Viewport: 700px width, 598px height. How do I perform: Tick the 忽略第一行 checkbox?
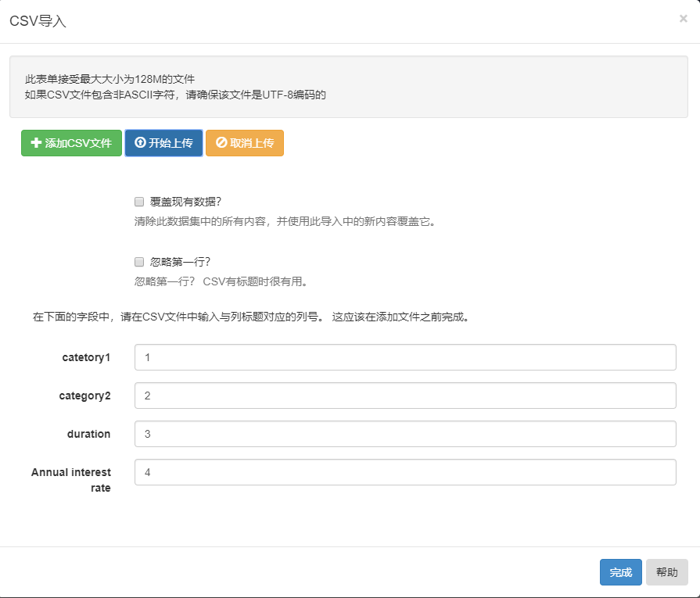coord(139,262)
